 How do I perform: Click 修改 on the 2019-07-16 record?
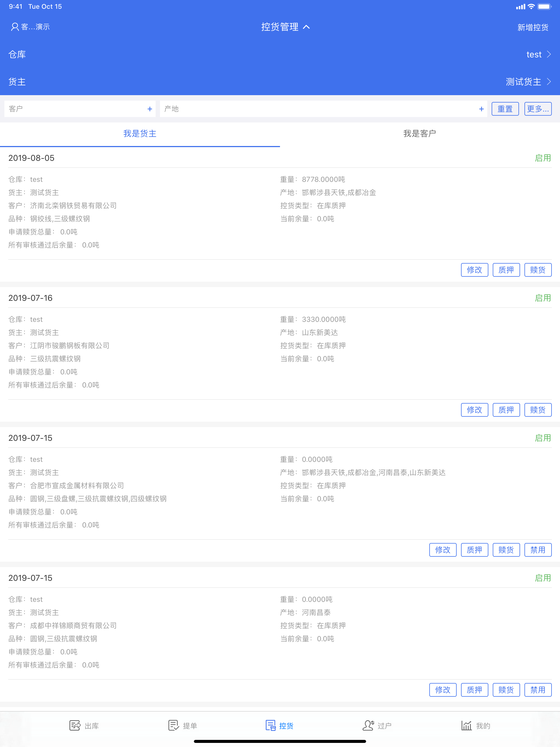(x=474, y=410)
